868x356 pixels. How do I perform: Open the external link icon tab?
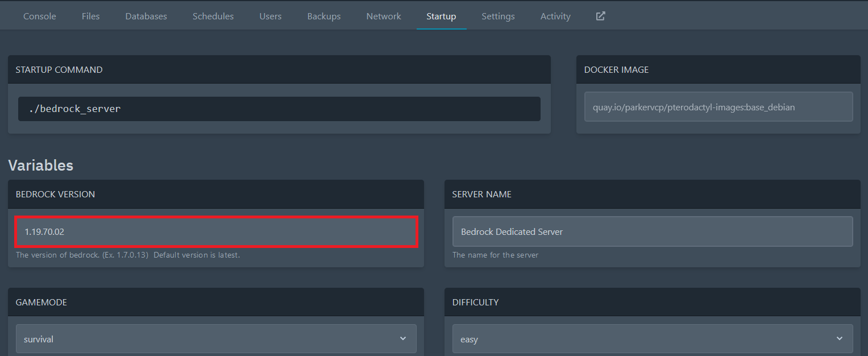pyautogui.click(x=600, y=16)
